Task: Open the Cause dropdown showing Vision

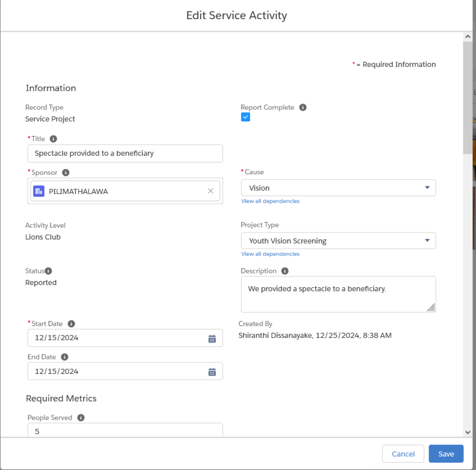Action: click(338, 188)
